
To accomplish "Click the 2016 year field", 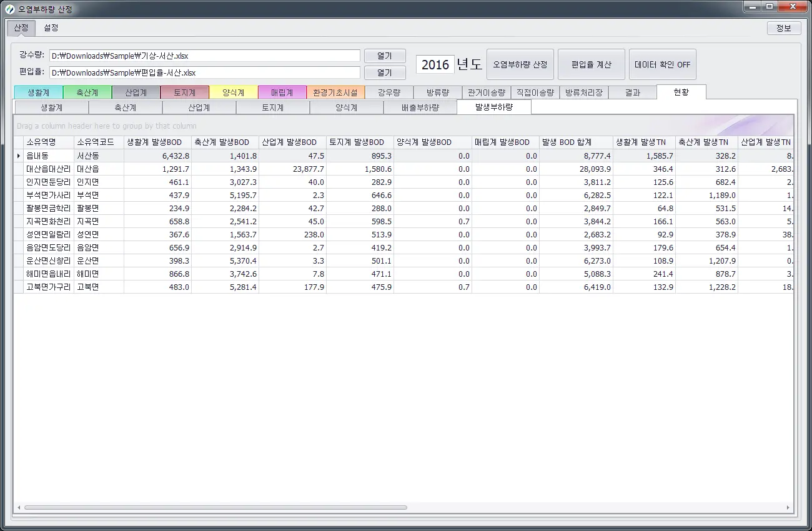I will coord(435,64).
